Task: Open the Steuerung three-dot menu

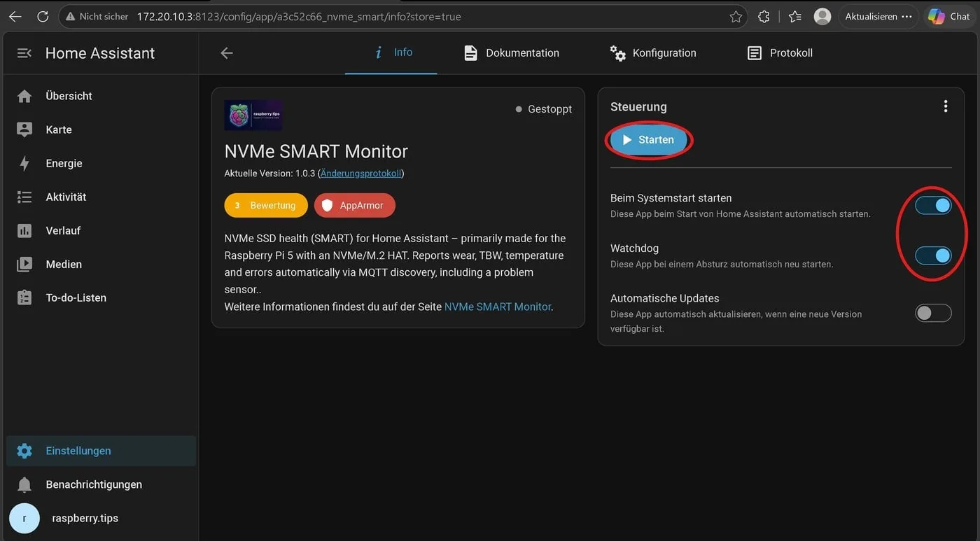Action: (946, 106)
